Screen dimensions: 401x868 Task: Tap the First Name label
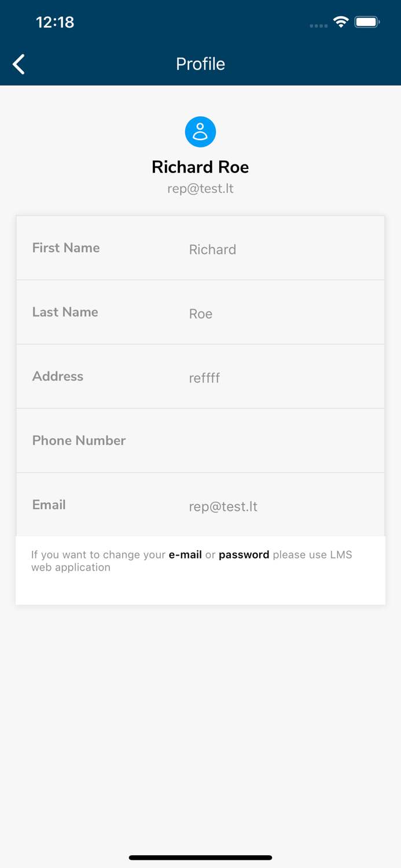pos(66,248)
